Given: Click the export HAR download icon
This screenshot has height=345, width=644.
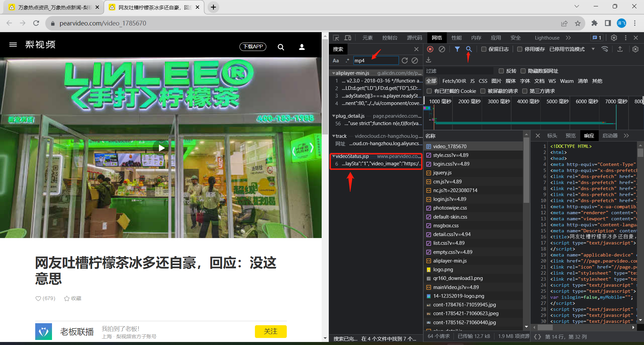Looking at the screenshot, I should click(428, 60).
